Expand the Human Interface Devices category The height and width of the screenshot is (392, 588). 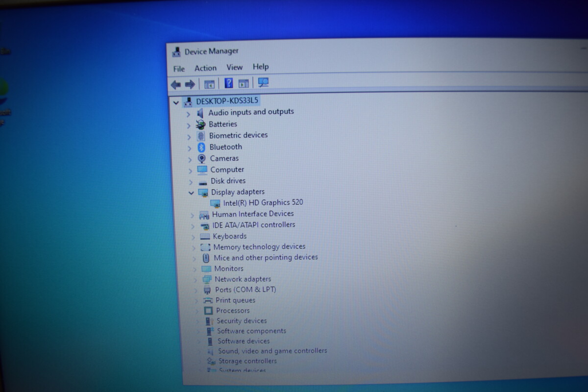pyautogui.click(x=192, y=215)
